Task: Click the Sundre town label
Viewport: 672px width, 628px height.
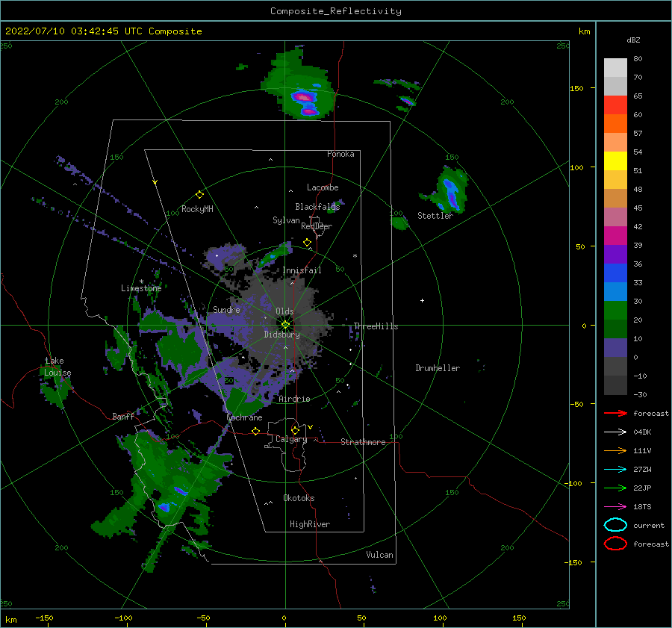Action: (226, 309)
